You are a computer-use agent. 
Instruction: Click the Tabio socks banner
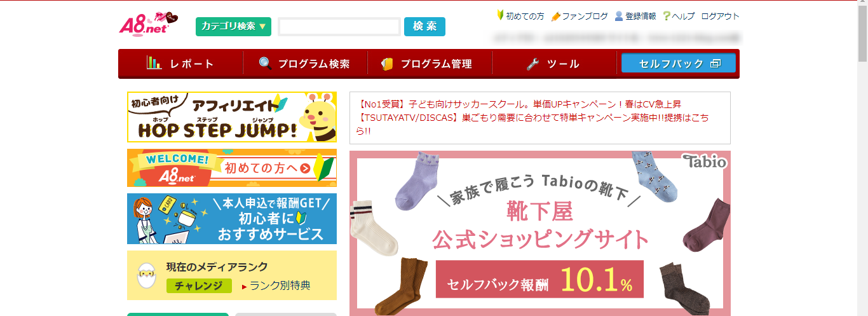(x=540, y=233)
